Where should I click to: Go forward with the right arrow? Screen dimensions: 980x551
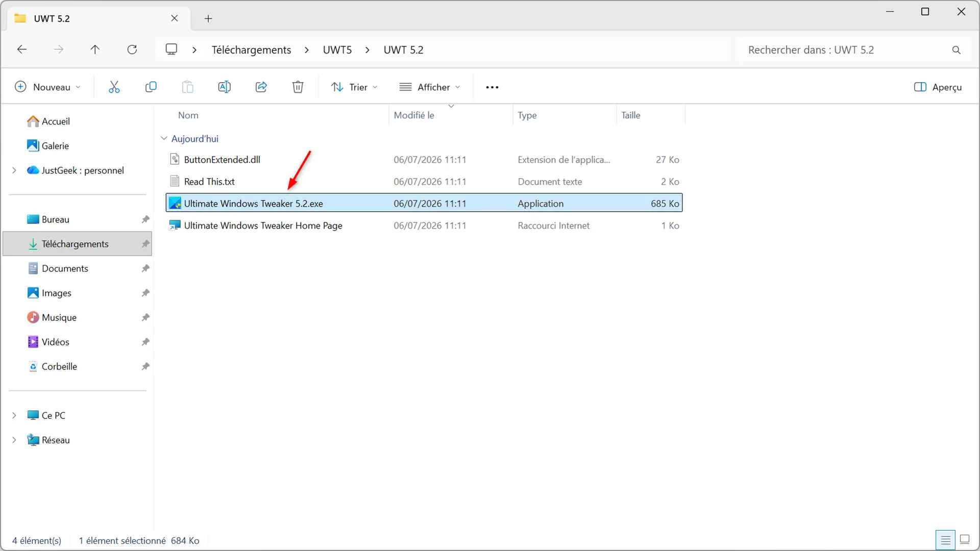point(59,49)
